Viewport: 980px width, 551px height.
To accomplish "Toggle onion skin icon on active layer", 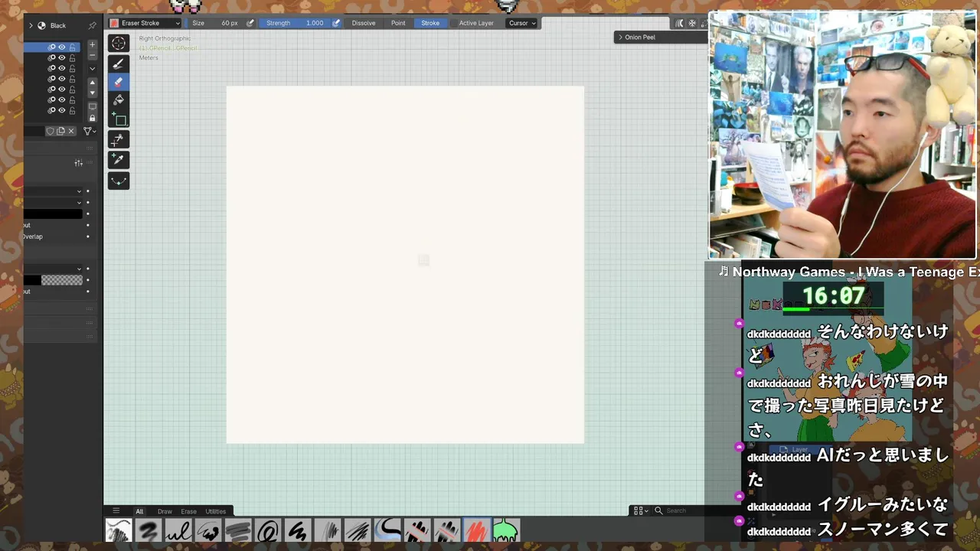I will click(x=52, y=47).
